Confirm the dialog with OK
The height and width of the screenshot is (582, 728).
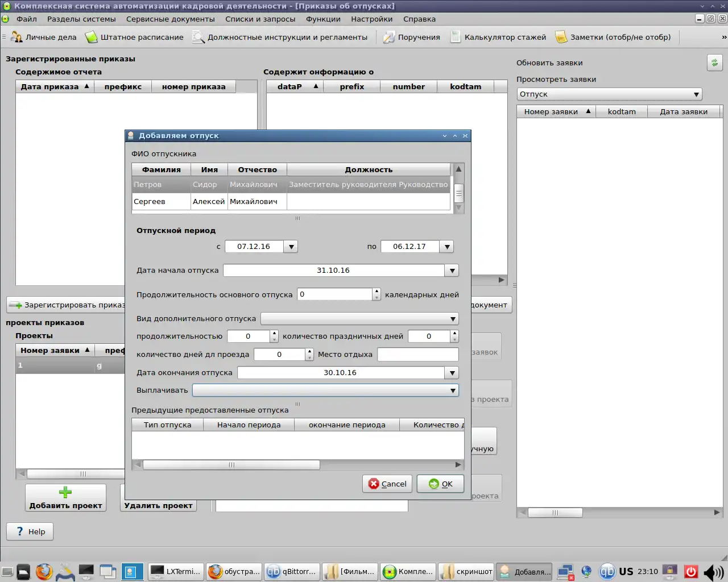tap(441, 484)
